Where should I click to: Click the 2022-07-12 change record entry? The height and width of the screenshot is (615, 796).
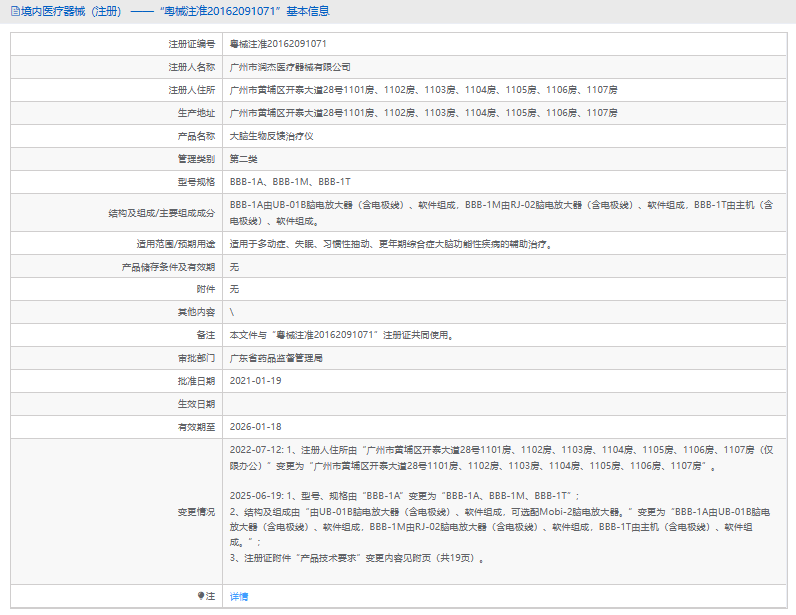click(x=501, y=458)
